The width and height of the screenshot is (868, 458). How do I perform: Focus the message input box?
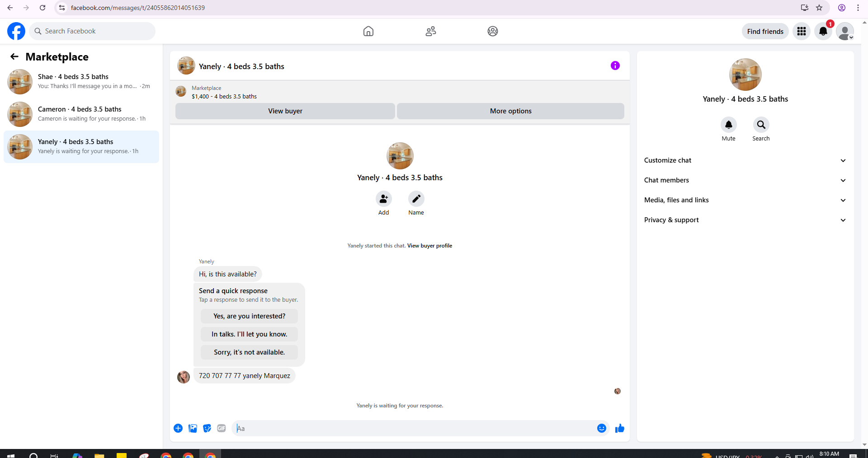(x=413, y=428)
